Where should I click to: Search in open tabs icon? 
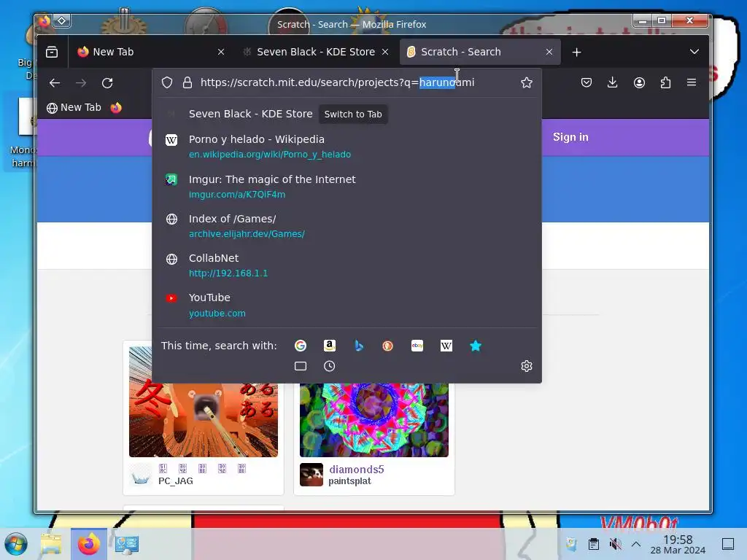(300, 366)
